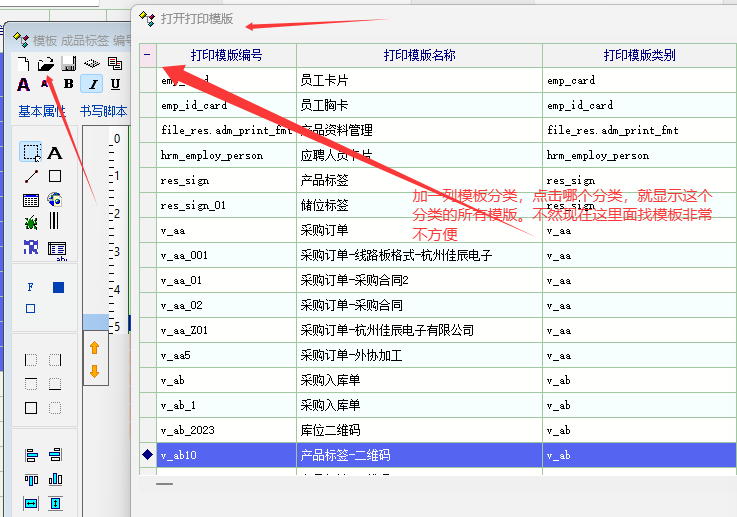Viewport: 737px width, 517px height.
Task: Select the text label A tool
Action: click(55, 153)
